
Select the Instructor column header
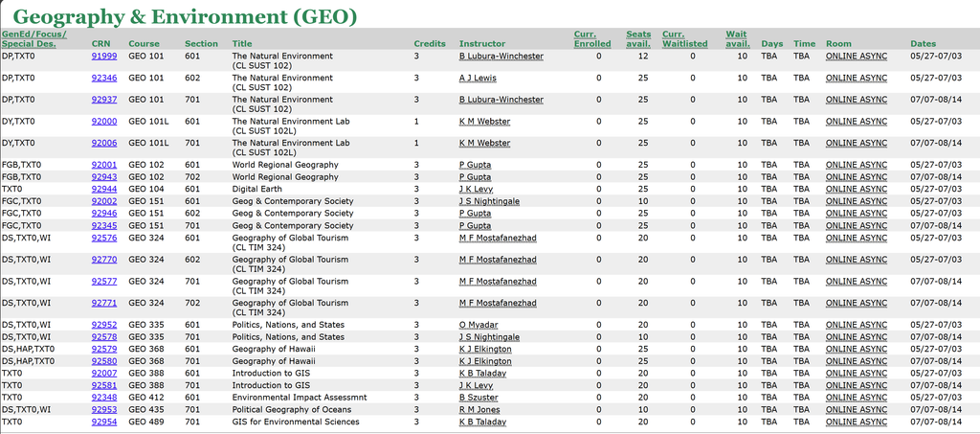coord(482,44)
